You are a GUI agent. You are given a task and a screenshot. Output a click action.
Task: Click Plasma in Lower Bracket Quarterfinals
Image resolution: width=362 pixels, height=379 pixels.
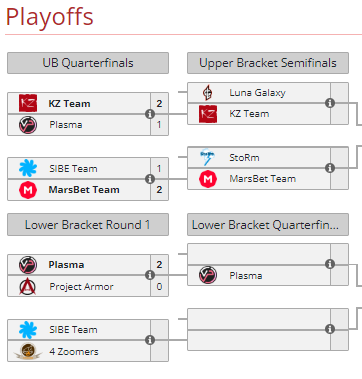246,276
